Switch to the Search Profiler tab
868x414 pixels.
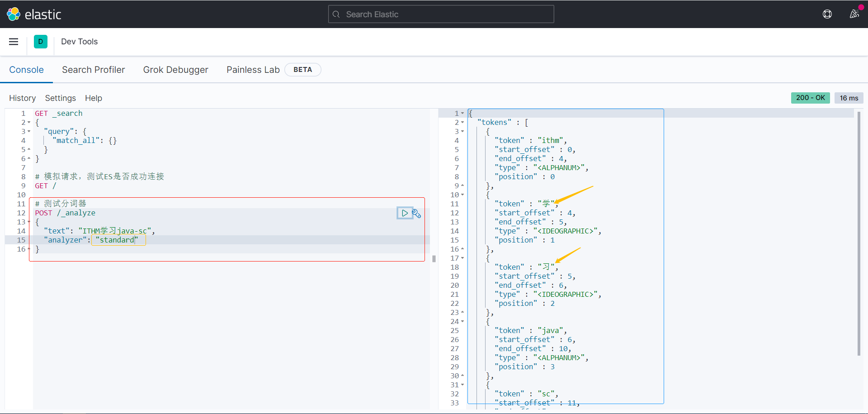(94, 70)
